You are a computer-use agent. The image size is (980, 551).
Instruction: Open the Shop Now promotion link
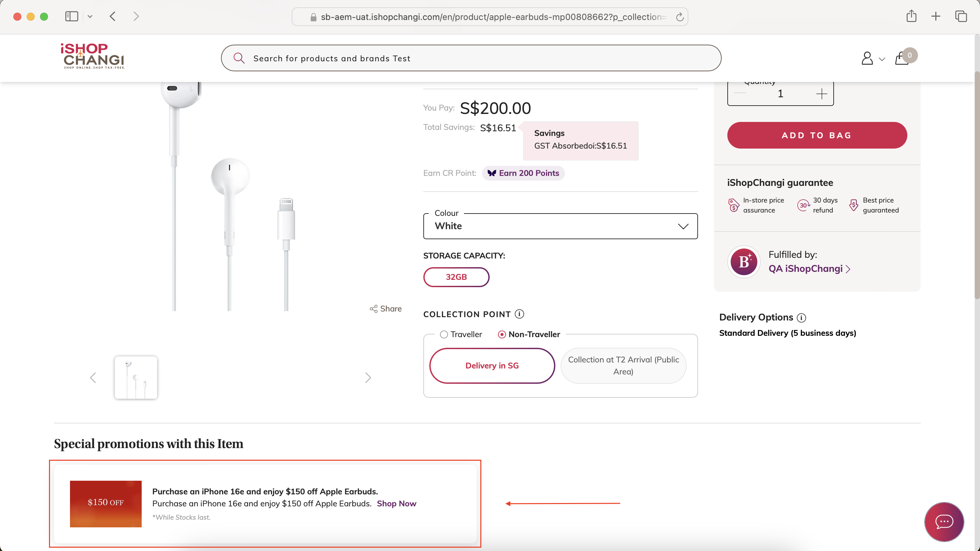[396, 503]
